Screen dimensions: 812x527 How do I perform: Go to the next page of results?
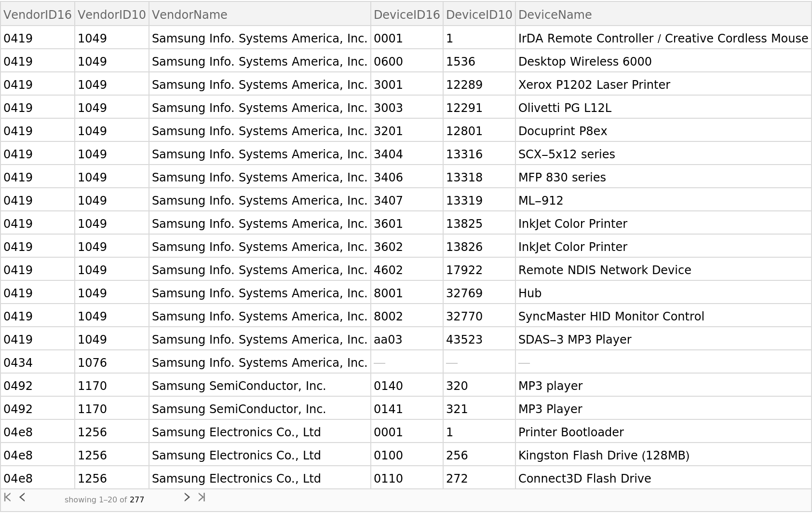(x=187, y=497)
